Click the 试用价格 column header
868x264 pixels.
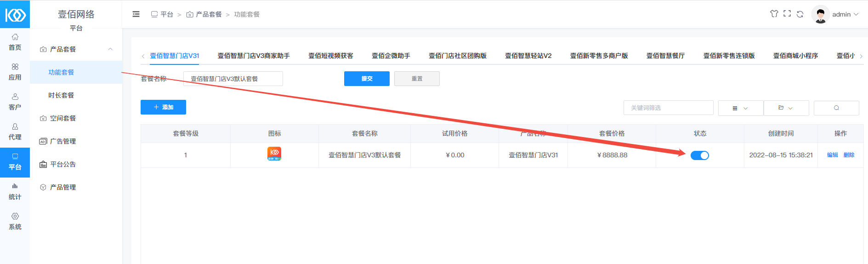(455, 133)
